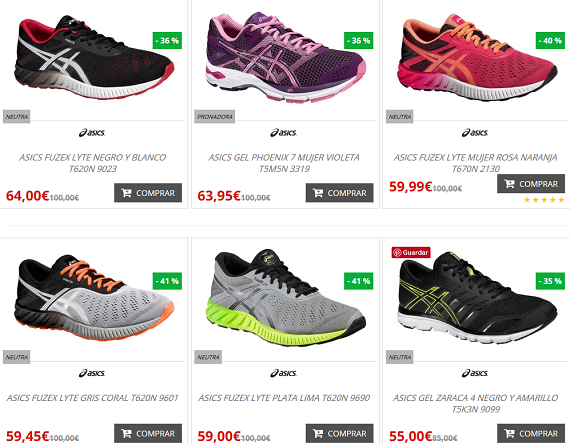Viewport: 570px width, 445px height.
Task: Click Comprar for Fuzex Lyte Mujer Rosa Naranja
Action: tap(531, 184)
